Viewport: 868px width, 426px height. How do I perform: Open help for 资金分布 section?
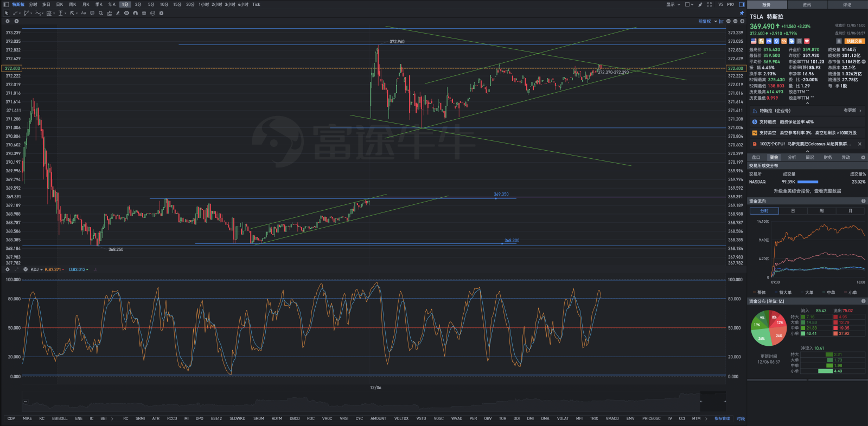click(863, 301)
